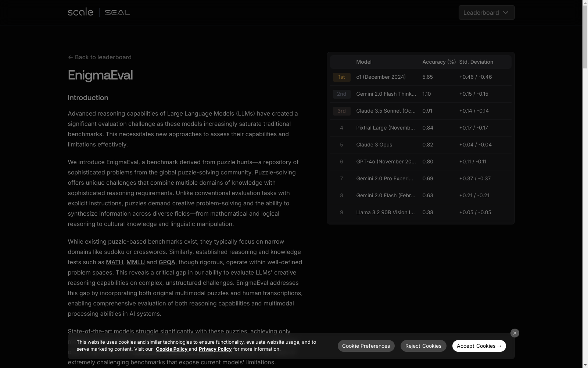Open the Leaderboard dropdown menu

coord(487,13)
